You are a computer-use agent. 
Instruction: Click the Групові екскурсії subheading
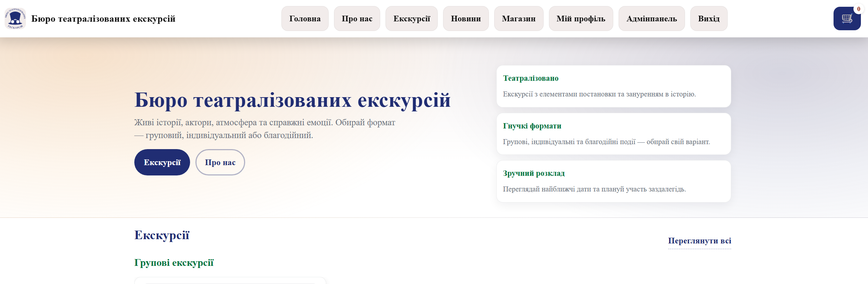pyautogui.click(x=174, y=263)
